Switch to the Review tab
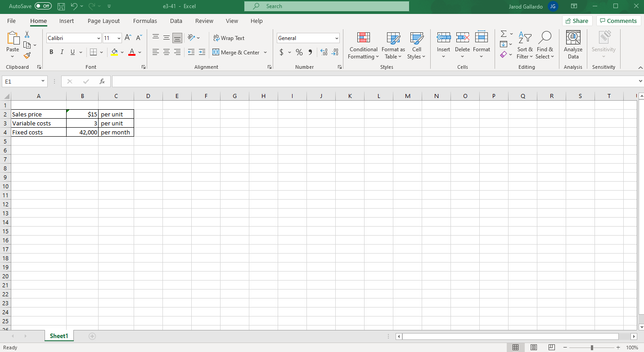644x352 pixels. pyautogui.click(x=204, y=21)
